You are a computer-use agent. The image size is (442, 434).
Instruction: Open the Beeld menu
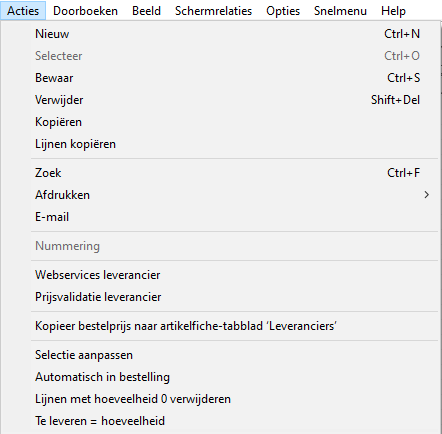click(146, 11)
